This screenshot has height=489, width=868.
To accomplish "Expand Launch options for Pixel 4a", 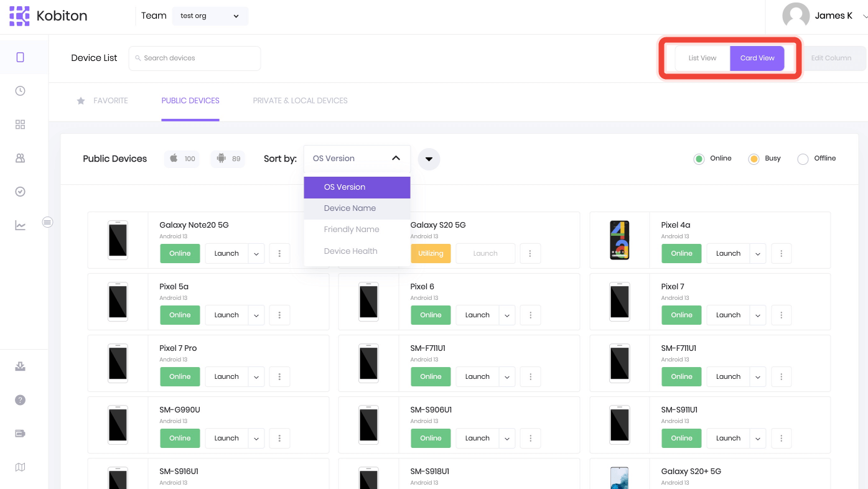I will pos(758,253).
